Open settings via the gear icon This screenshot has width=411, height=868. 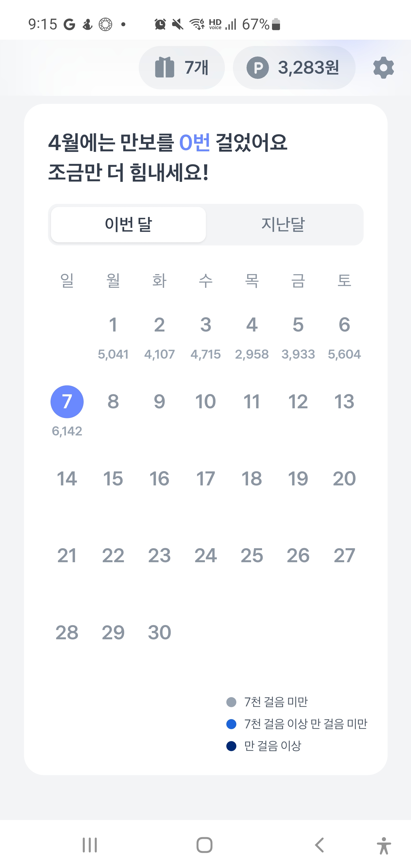(383, 68)
